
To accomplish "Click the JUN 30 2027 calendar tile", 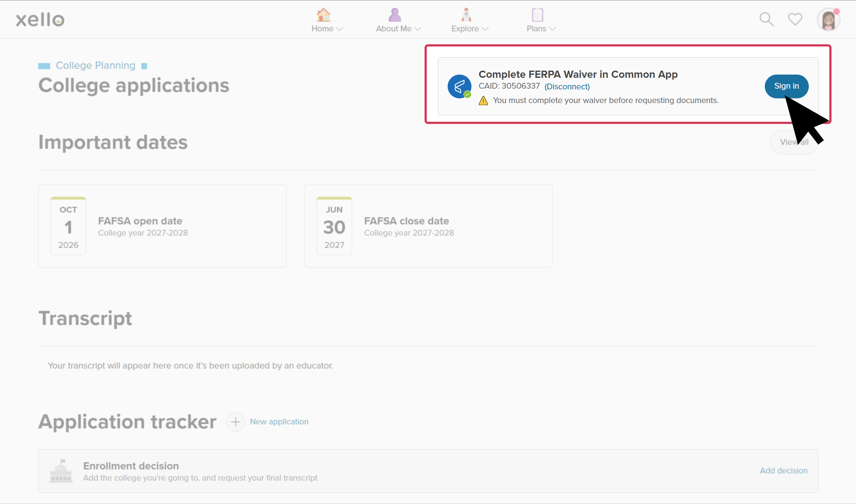I will (x=334, y=226).
